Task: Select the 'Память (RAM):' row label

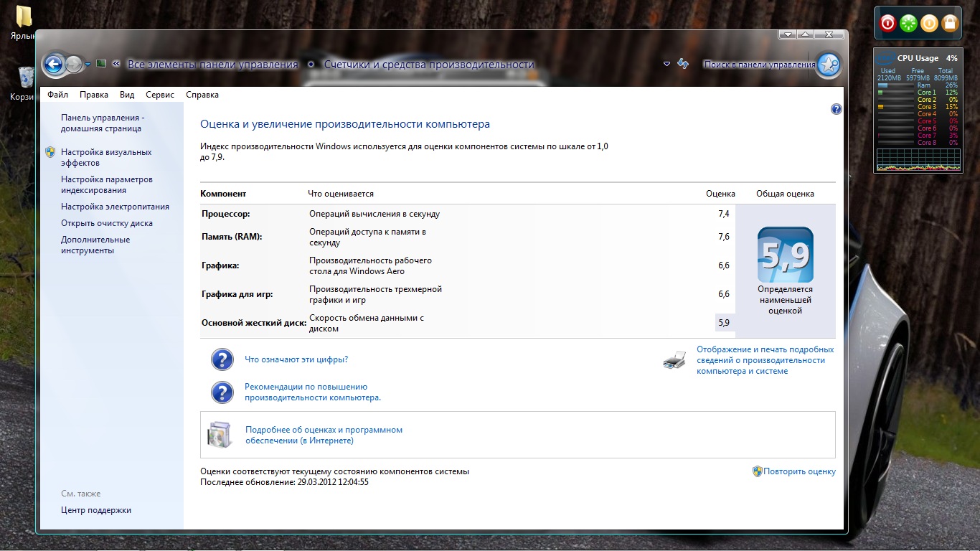Action: pyautogui.click(x=232, y=237)
